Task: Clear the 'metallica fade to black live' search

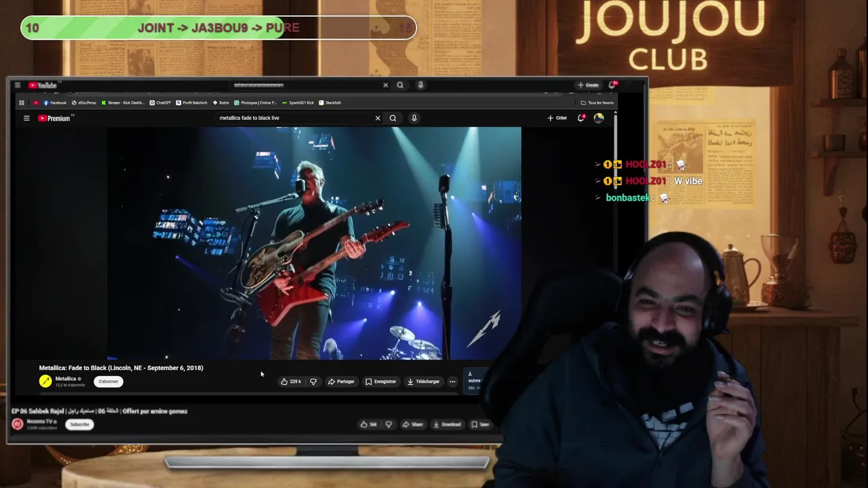Action: (x=378, y=118)
